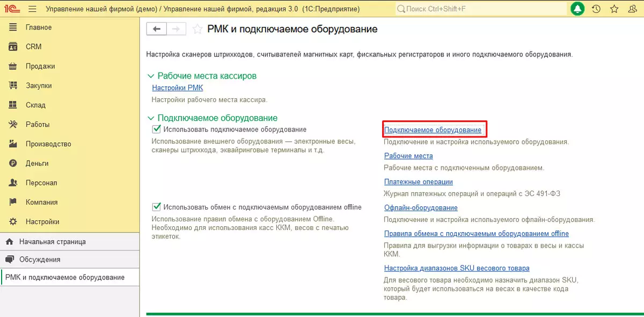
Task: Toggle Использовать подключаемое оборудование checkbox
Action: pos(157,129)
